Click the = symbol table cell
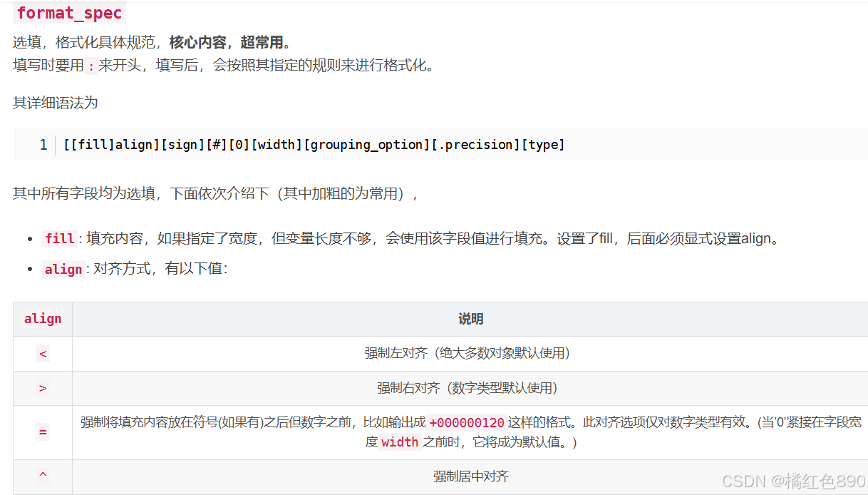Viewport: 868px width, 495px height. coord(43,432)
